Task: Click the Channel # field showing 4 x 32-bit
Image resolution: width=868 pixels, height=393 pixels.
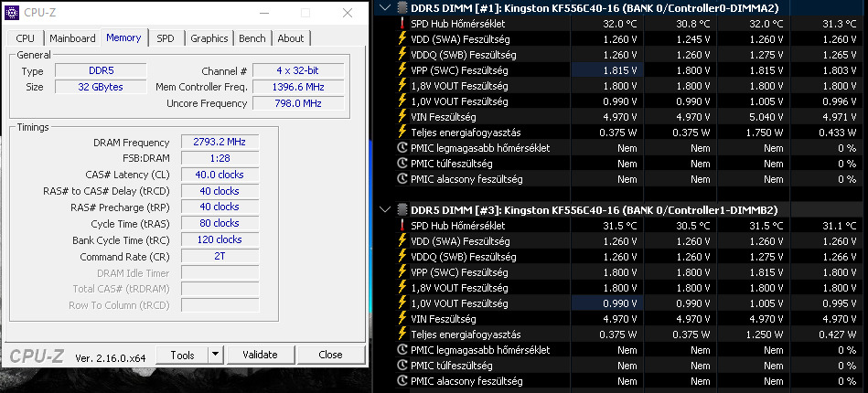Action: point(298,71)
